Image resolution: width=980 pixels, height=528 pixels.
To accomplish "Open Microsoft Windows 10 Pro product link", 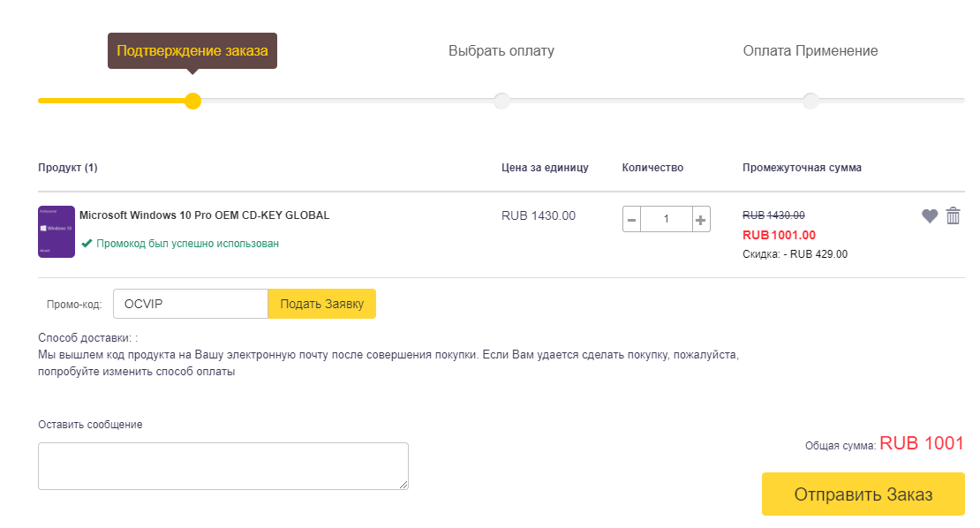I will point(204,215).
